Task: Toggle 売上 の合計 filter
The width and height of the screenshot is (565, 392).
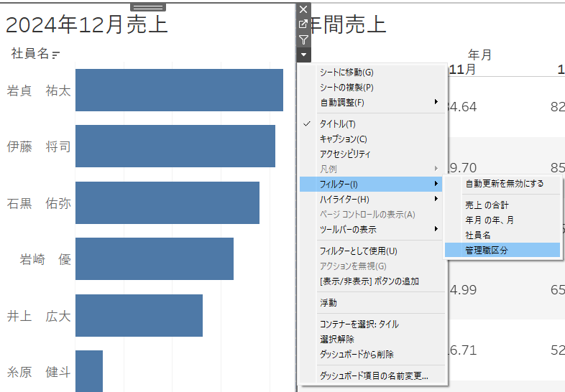Action: point(502,205)
